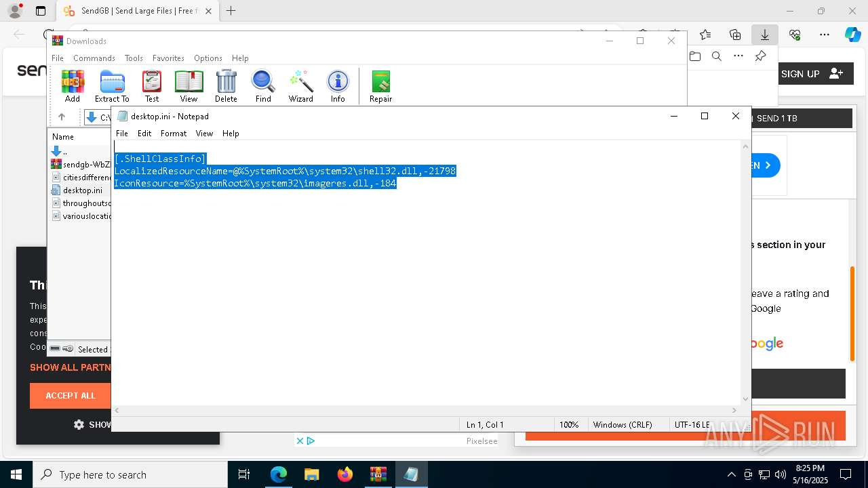Click the LocalizedResourceName line in Notepad
The width and height of the screenshot is (868, 488).
tap(285, 171)
